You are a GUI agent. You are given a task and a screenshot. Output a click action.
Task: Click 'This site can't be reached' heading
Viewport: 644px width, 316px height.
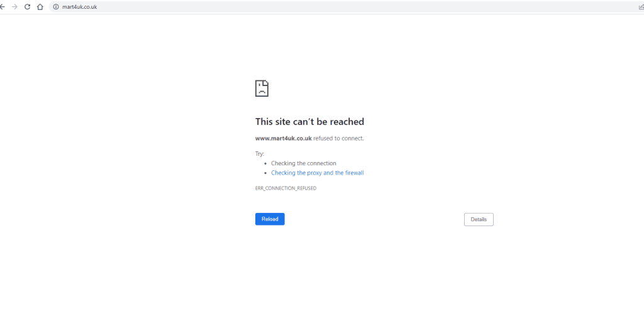coord(309,122)
